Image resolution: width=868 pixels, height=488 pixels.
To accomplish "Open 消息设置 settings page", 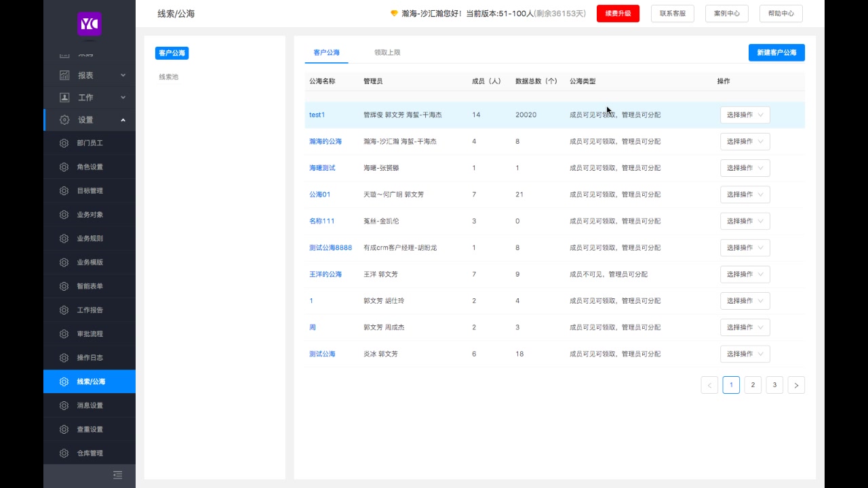I will (90, 405).
